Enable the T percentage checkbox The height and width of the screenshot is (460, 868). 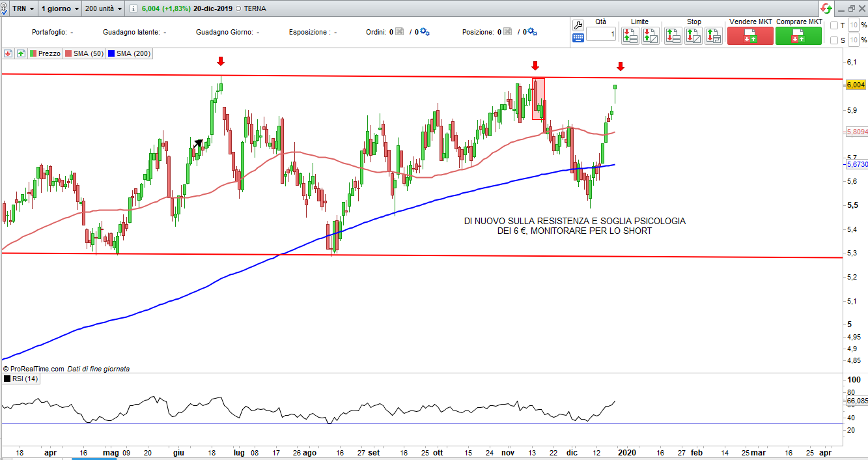click(x=835, y=25)
